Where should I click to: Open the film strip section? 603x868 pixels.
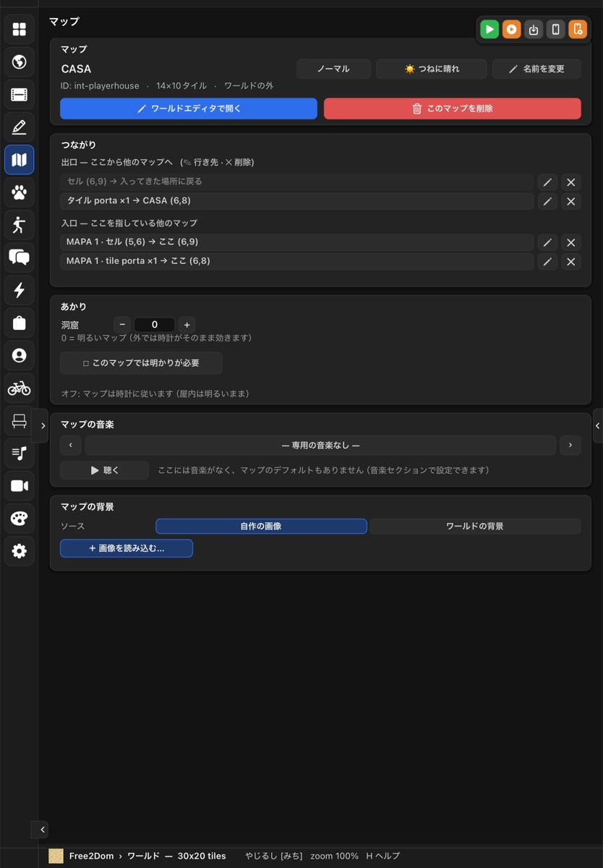pos(20,94)
